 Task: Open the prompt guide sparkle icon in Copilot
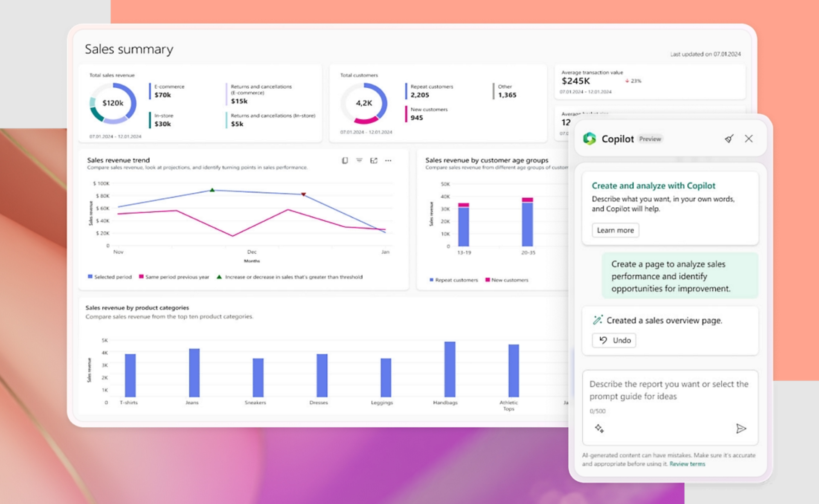(x=599, y=429)
